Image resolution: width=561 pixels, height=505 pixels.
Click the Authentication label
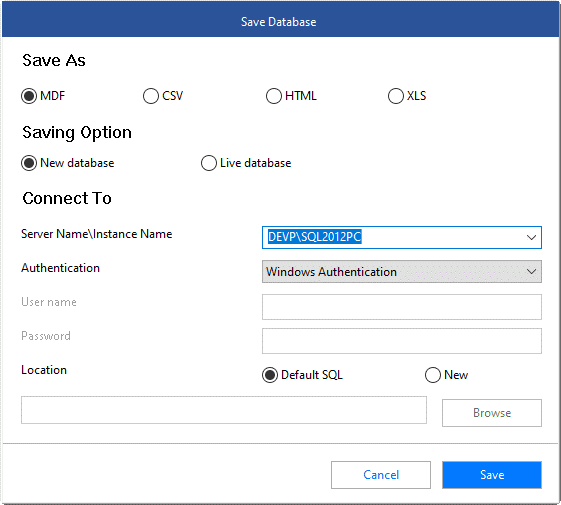coord(60,268)
